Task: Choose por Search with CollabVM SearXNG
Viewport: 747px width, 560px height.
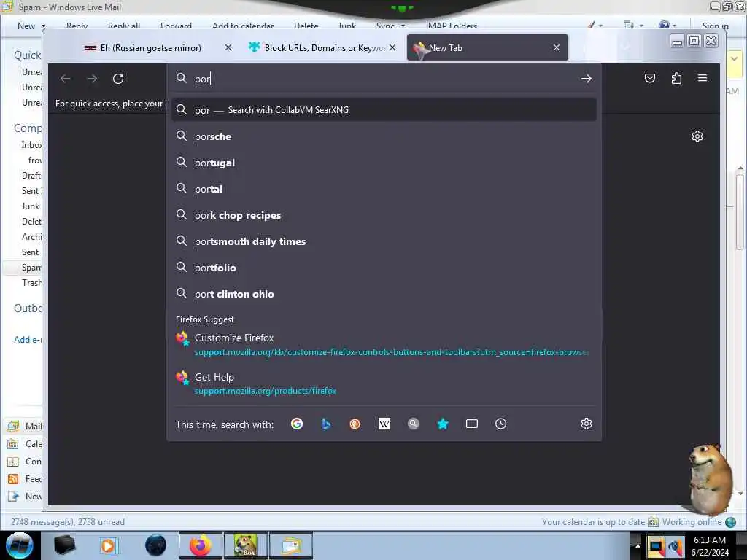Action: point(384,110)
